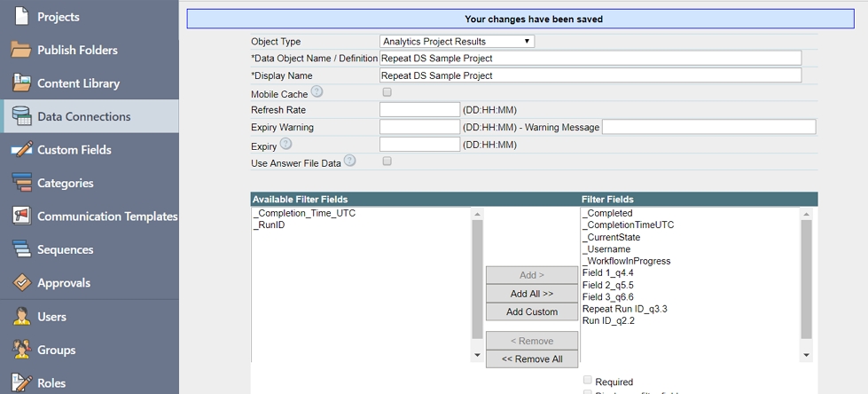Click the Expiry input field
The image size is (868, 394).
click(x=419, y=145)
